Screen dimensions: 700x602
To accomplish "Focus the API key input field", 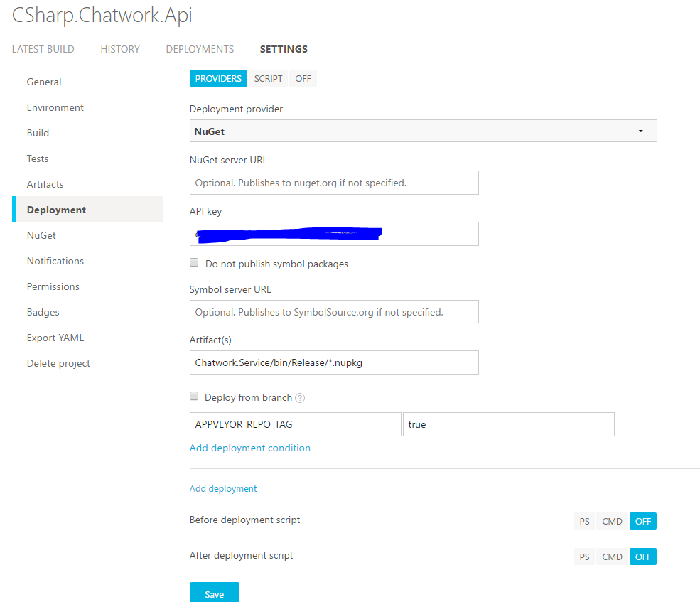I will 334,234.
